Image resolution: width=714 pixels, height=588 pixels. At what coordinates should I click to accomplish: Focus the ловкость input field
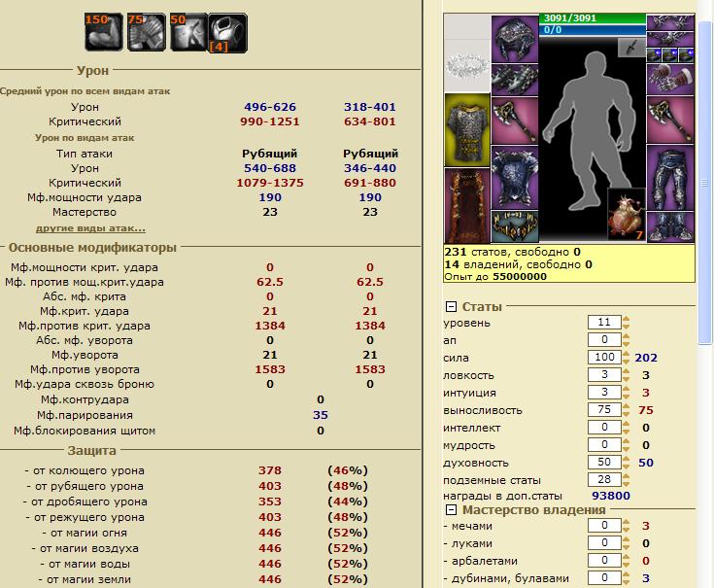click(604, 375)
